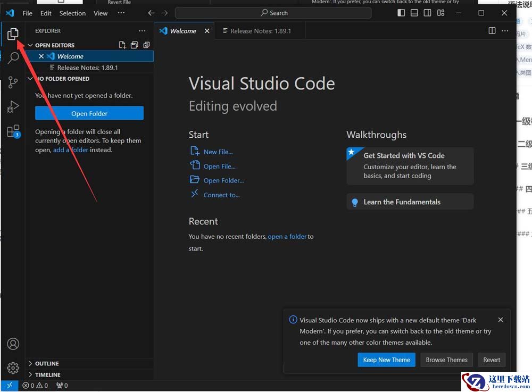
Task: Click Browse Themes button
Action: pyautogui.click(x=446, y=360)
